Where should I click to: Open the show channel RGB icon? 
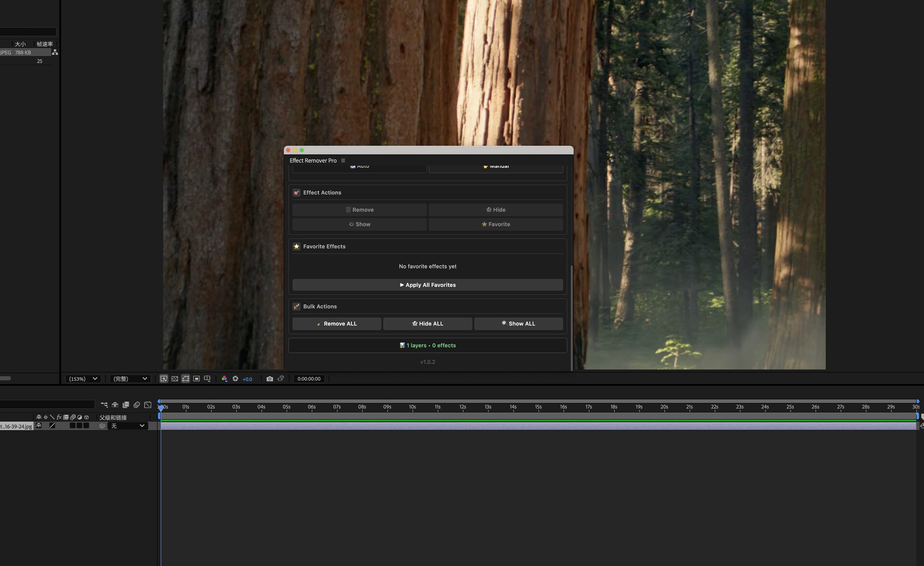[x=224, y=379]
